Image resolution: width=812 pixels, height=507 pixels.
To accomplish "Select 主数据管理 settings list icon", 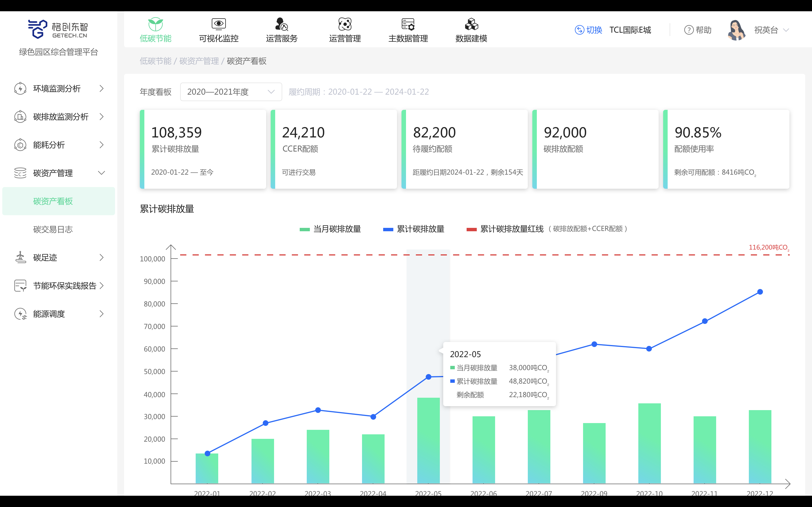I will pyautogui.click(x=408, y=24).
